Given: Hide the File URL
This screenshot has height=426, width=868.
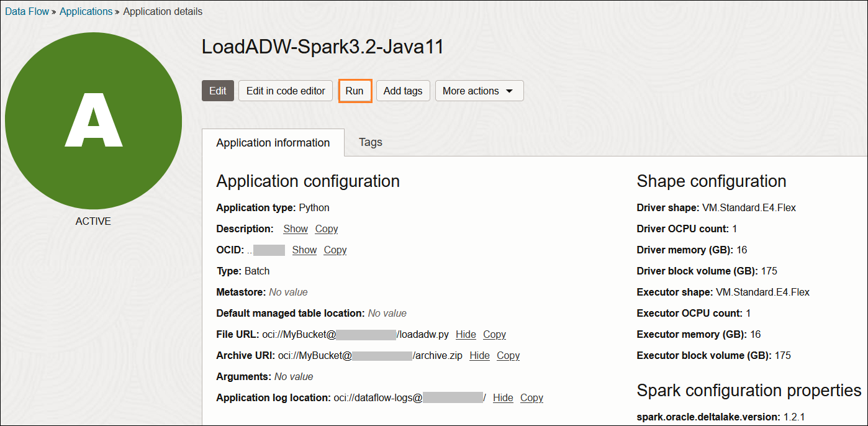Looking at the screenshot, I should [x=466, y=334].
